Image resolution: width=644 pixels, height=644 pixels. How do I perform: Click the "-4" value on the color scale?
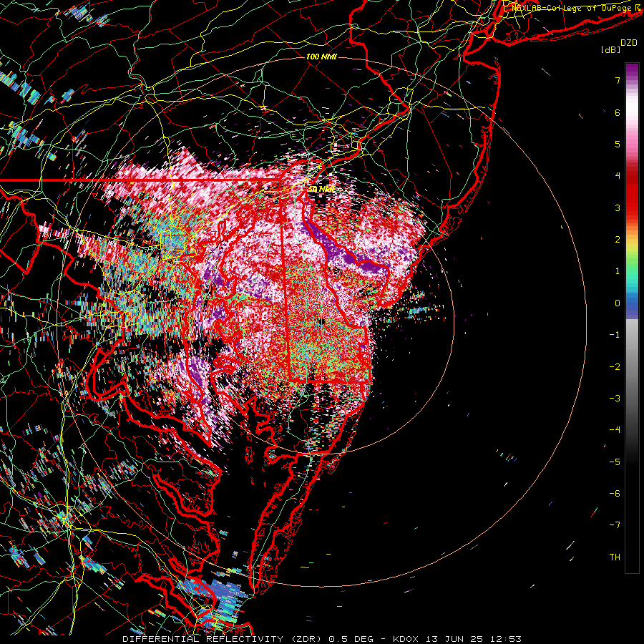tap(615, 430)
